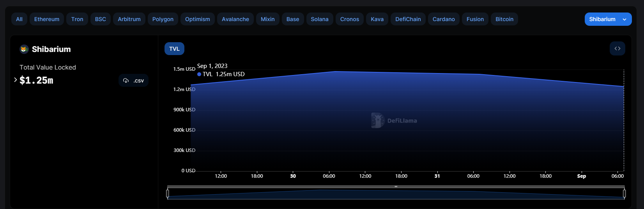Click the Total Value Locked label
Viewport: 644px width, 209px height.
point(48,68)
